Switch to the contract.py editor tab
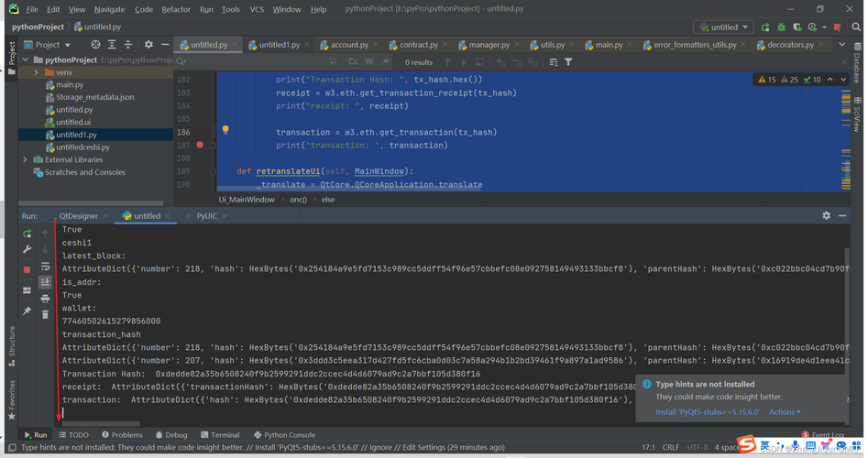Screen dimensions: 868x458 (419, 45)
